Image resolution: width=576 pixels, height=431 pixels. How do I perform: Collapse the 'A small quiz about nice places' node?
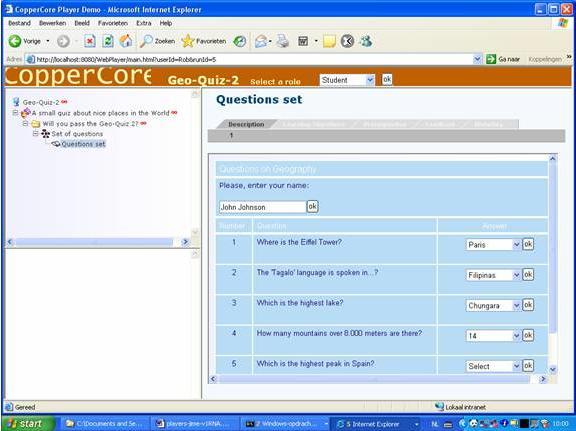(15, 113)
